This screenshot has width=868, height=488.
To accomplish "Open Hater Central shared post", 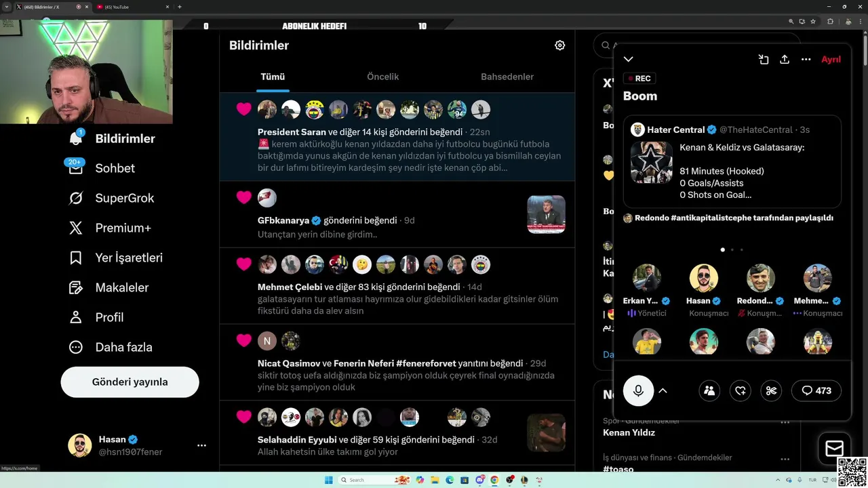I will [x=732, y=161].
